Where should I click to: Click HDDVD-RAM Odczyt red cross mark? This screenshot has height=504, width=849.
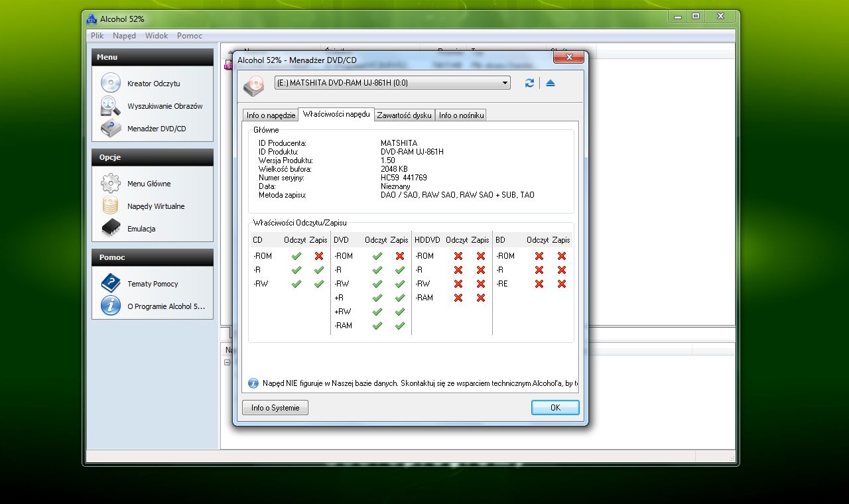(x=458, y=298)
